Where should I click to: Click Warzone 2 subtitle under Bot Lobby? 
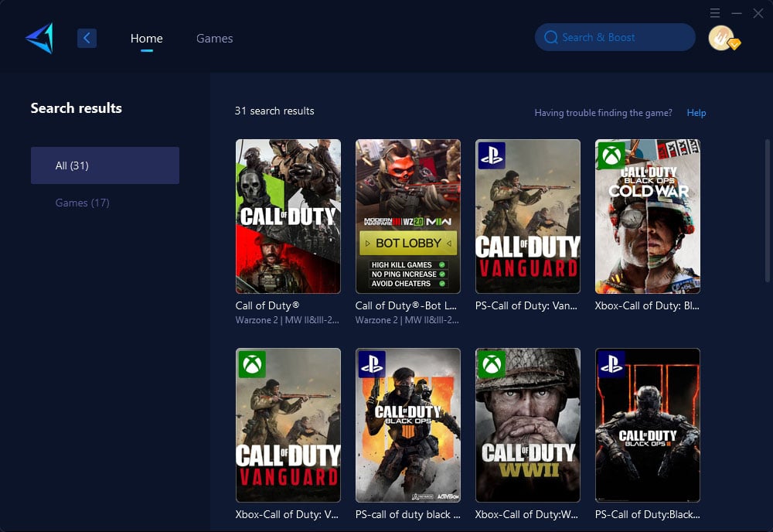(x=407, y=320)
